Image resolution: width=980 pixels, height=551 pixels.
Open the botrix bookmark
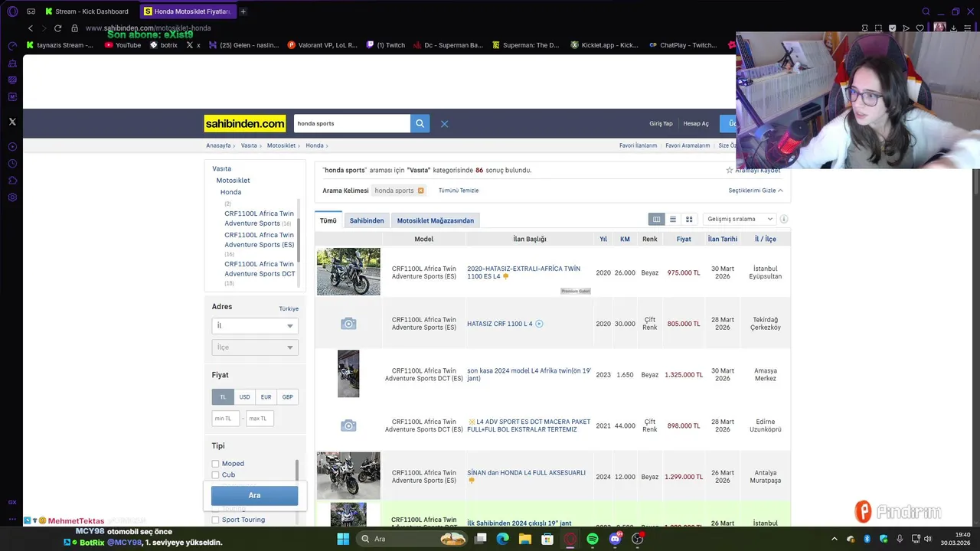164,45
